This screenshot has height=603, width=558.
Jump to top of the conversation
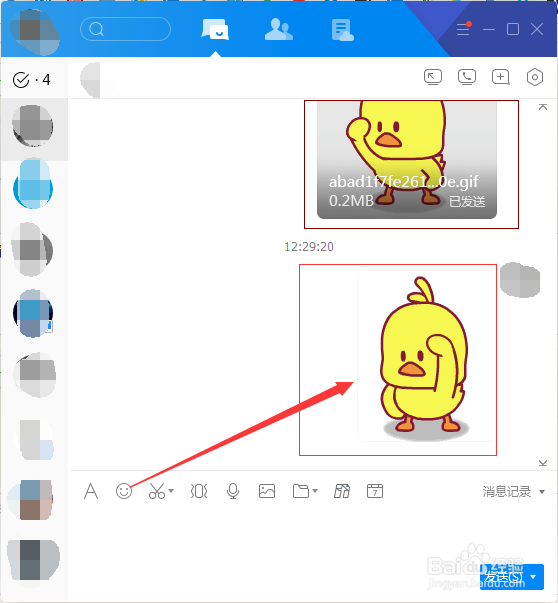543,107
